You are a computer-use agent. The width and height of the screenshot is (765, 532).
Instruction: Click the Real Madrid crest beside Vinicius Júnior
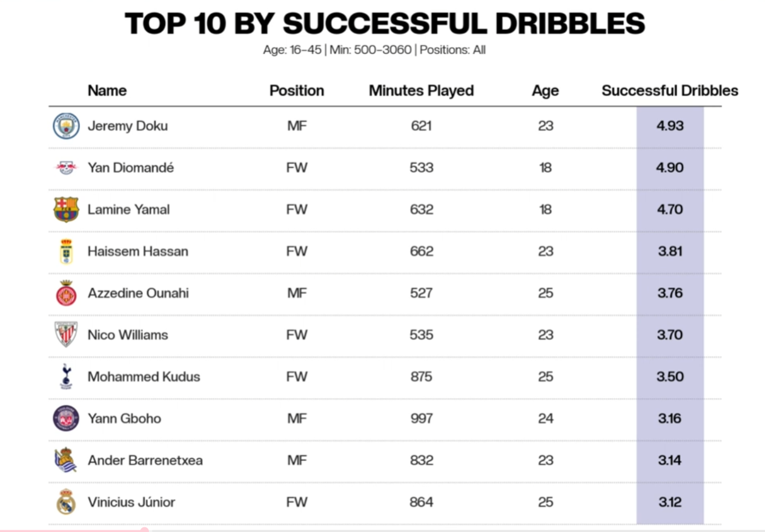pos(66,502)
